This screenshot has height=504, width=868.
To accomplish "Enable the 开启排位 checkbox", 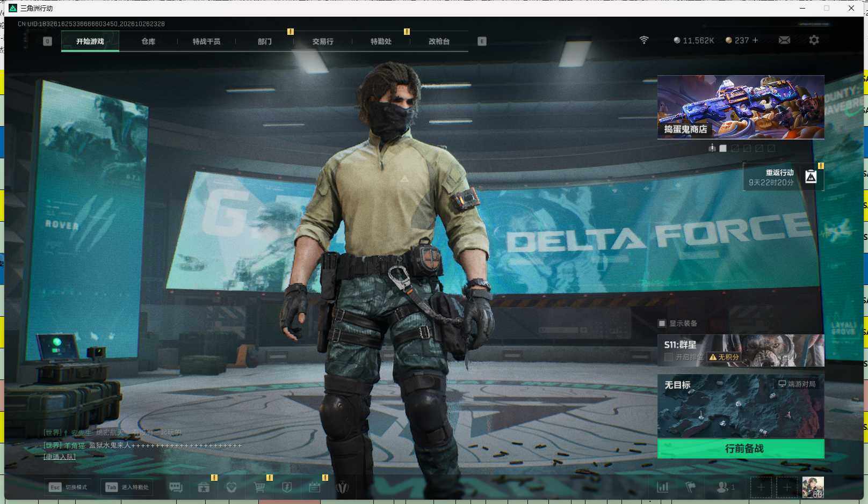I will 669,357.
